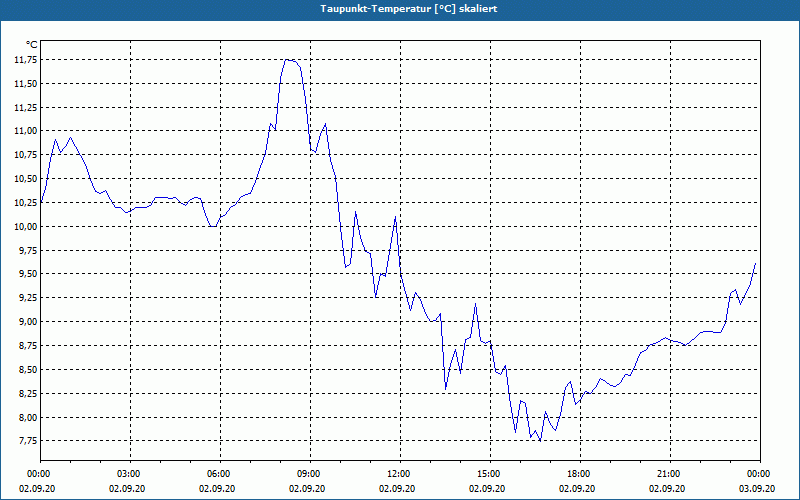Click the °C unit label above the axis

(32, 45)
